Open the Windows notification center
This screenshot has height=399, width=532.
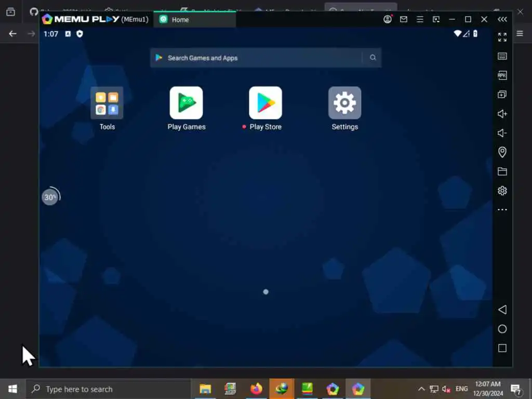(x=516, y=389)
